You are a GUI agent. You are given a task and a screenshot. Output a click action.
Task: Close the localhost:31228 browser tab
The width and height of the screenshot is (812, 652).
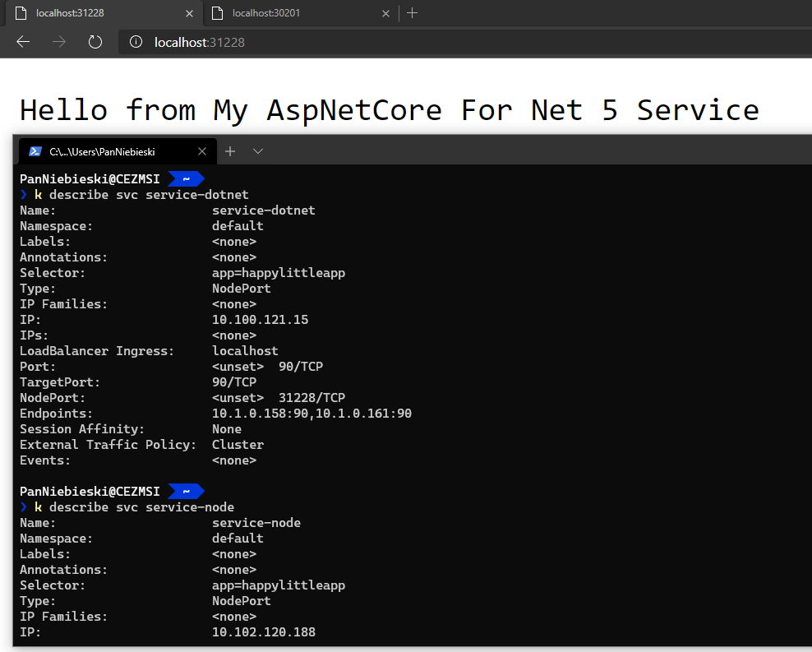[x=190, y=13]
